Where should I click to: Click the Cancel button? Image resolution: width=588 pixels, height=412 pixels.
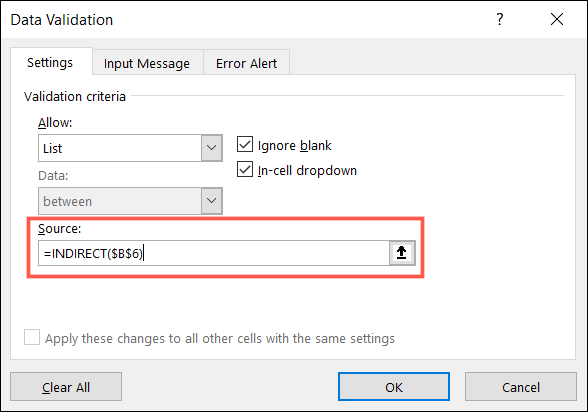tap(521, 387)
